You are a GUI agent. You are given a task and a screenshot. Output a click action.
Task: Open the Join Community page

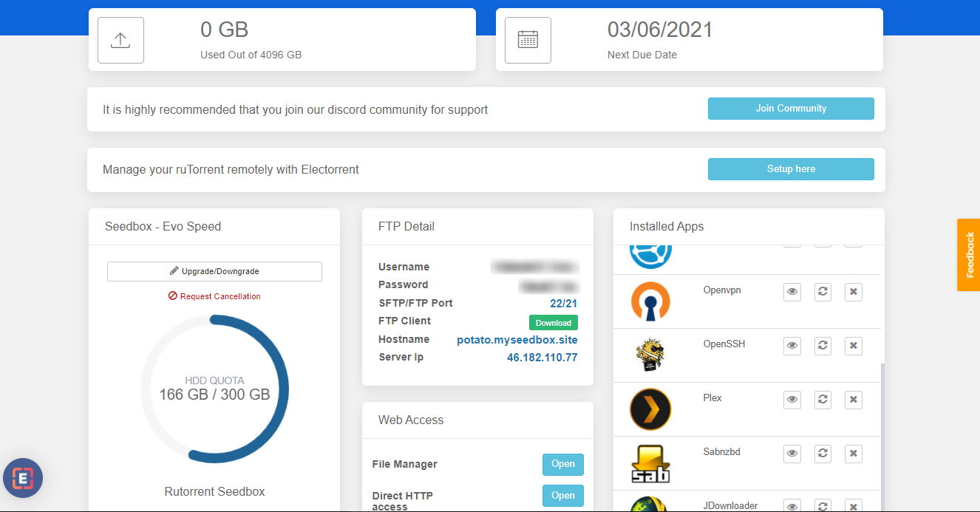[x=791, y=108]
